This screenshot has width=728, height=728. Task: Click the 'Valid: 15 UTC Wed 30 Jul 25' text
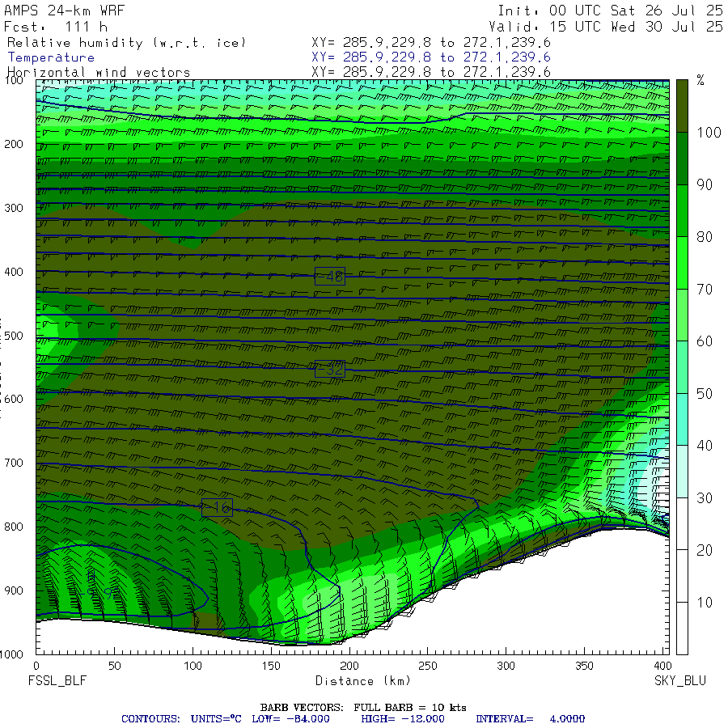(605, 27)
